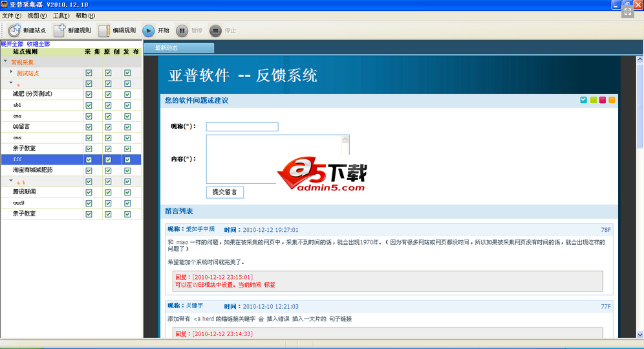Viewport: 644px width, 349px height.
Task: Select the ab1 rule
Action: click(x=17, y=105)
